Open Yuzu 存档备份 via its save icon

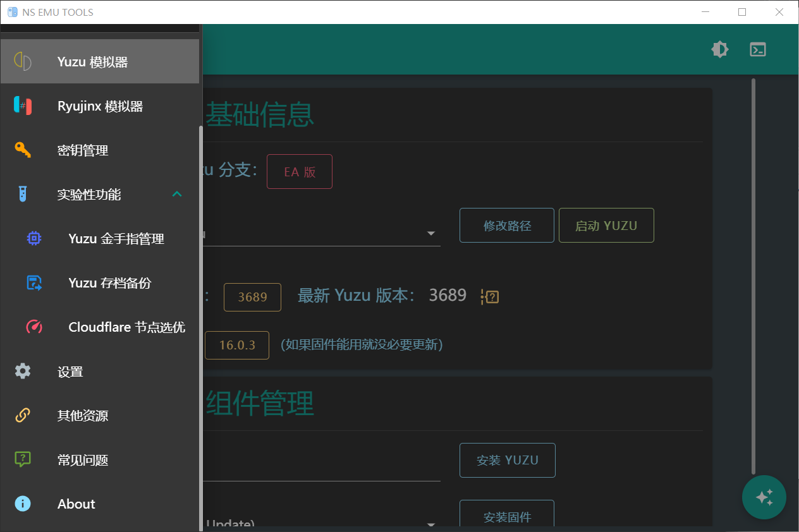click(x=34, y=282)
